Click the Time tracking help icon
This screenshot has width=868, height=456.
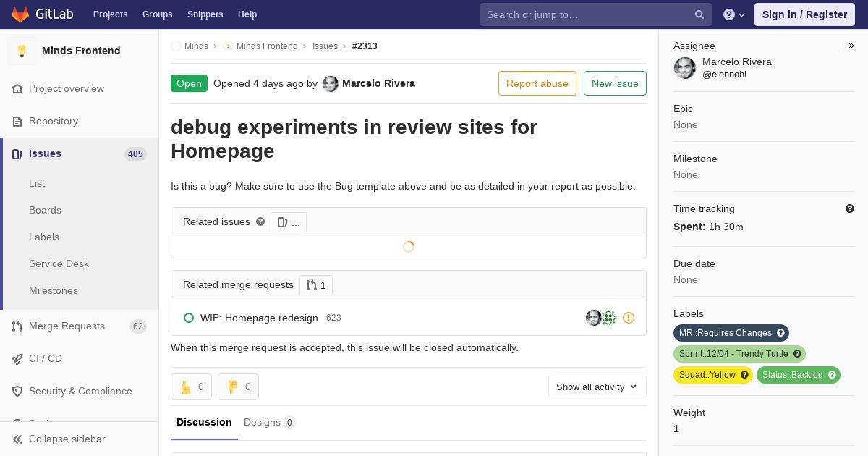(850, 208)
